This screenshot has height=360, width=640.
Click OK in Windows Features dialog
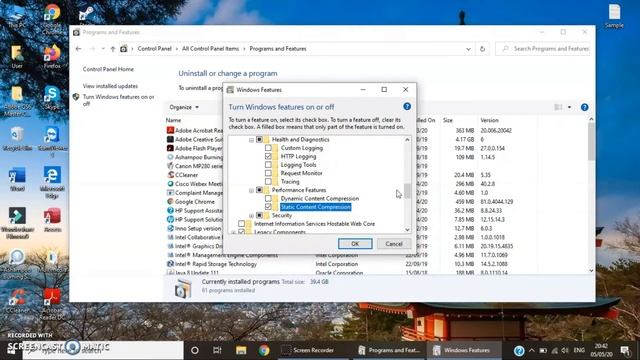pyautogui.click(x=355, y=244)
